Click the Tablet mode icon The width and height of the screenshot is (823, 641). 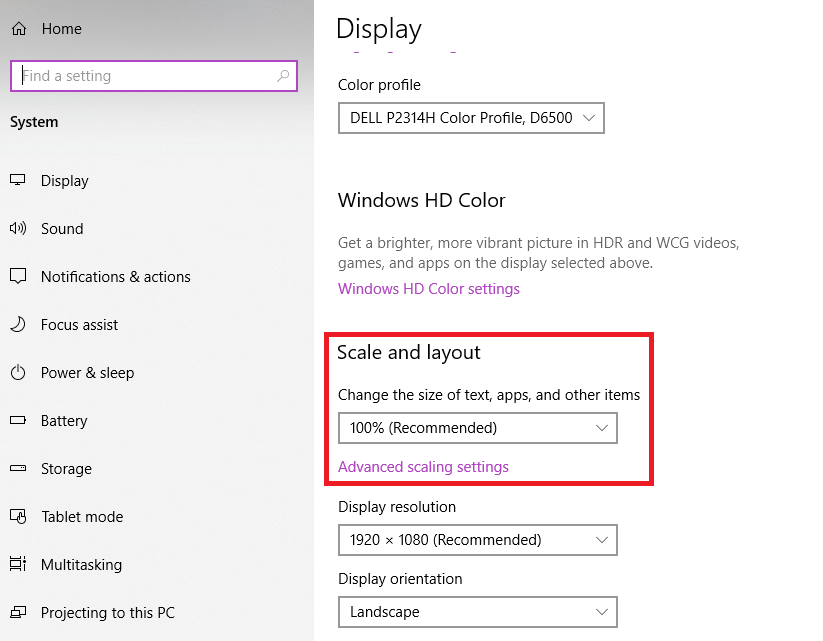coord(18,516)
